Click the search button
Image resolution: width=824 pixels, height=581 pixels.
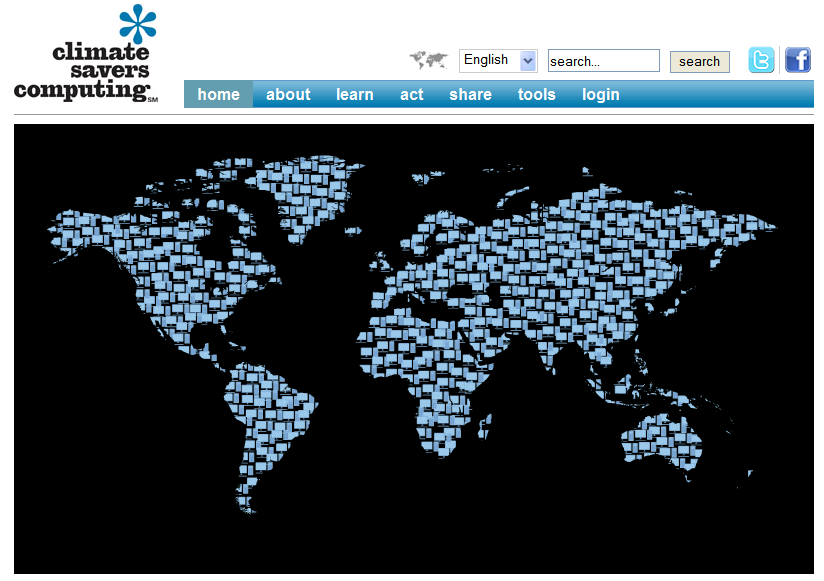point(699,61)
